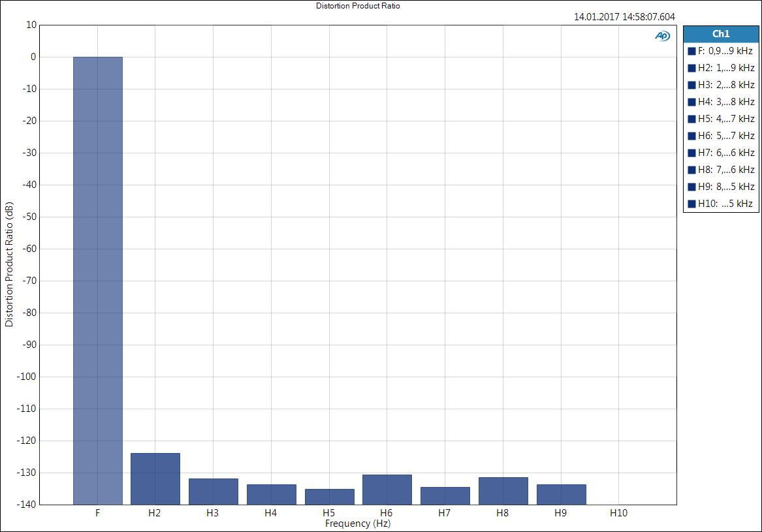Click the F x-axis label
The image size is (762, 532).
98,513
